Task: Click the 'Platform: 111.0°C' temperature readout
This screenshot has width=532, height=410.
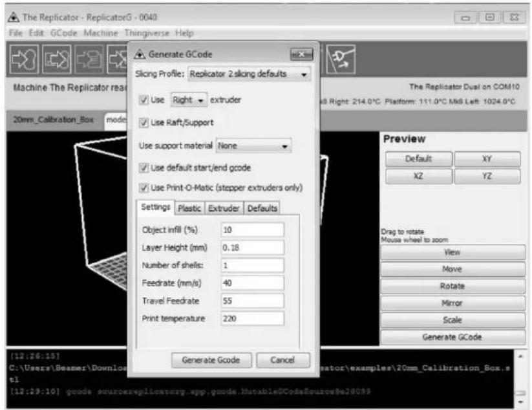Action: click(416, 102)
